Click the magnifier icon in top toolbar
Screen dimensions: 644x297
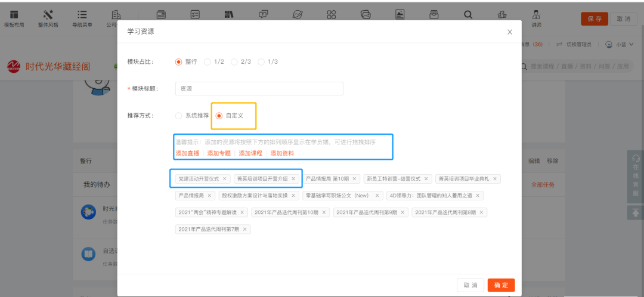coord(468,15)
